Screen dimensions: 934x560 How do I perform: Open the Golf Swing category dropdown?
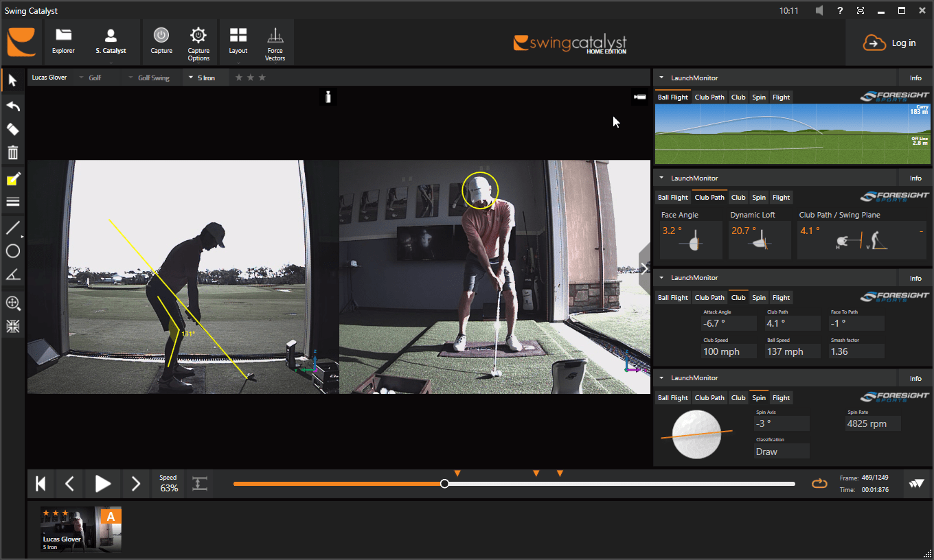coord(152,77)
